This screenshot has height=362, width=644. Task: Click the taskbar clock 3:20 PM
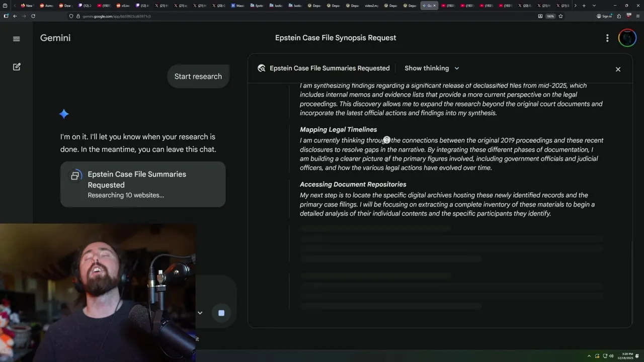[625, 356]
